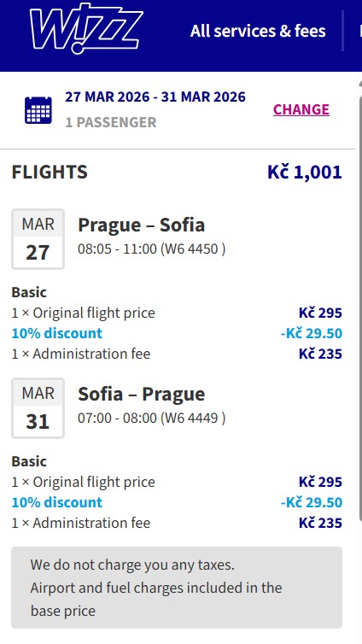
Task: Click the Wizz Air logo
Action: tap(86, 28)
